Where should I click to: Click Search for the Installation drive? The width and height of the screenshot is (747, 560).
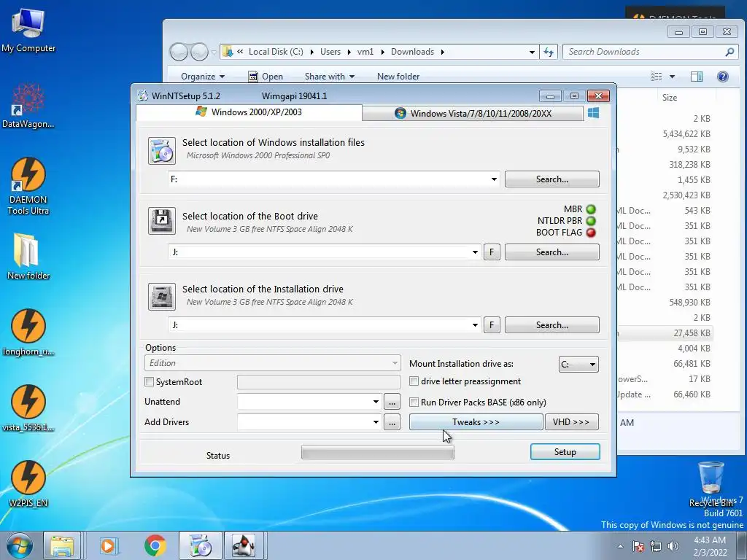(x=551, y=324)
